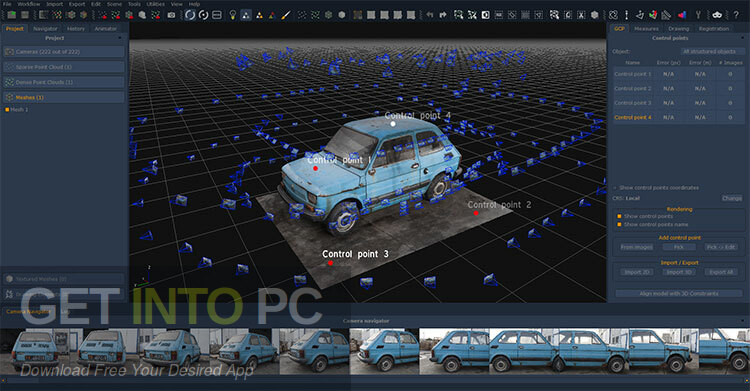Select Control point 1 row in table
Image resolution: width=750 pixels, height=391 pixels.
click(x=679, y=74)
